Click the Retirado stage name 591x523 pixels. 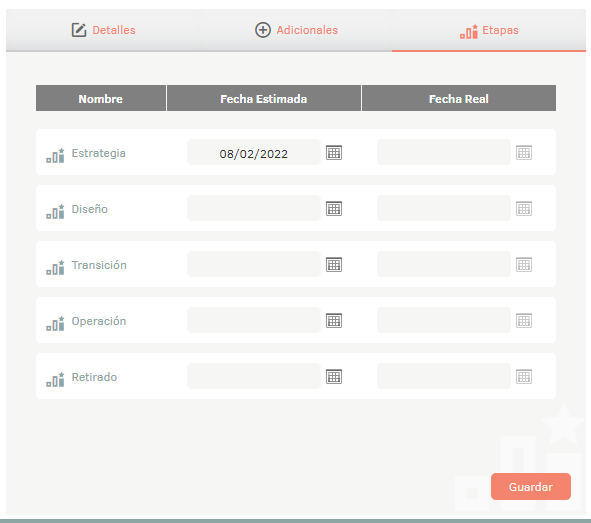[x=94, y=377]
